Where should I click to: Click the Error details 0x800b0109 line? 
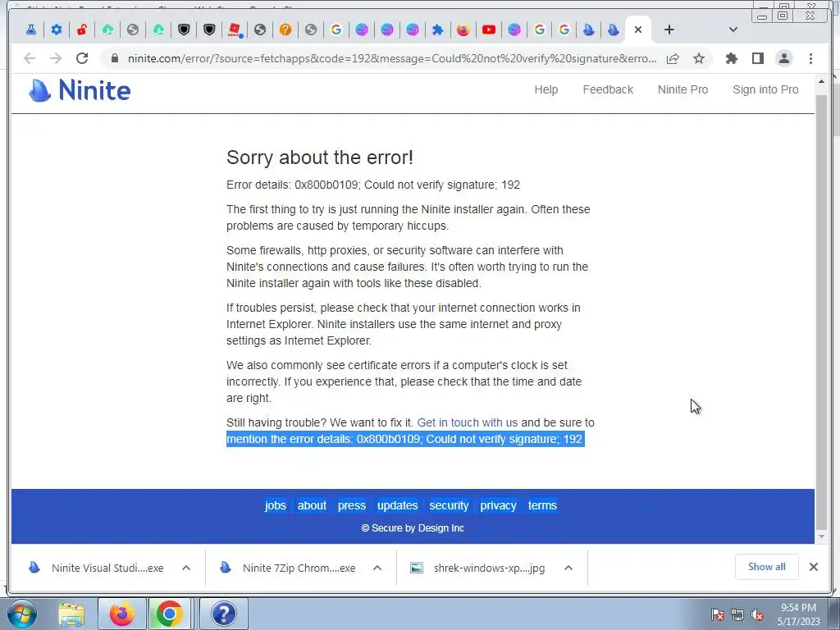[373, 185]
